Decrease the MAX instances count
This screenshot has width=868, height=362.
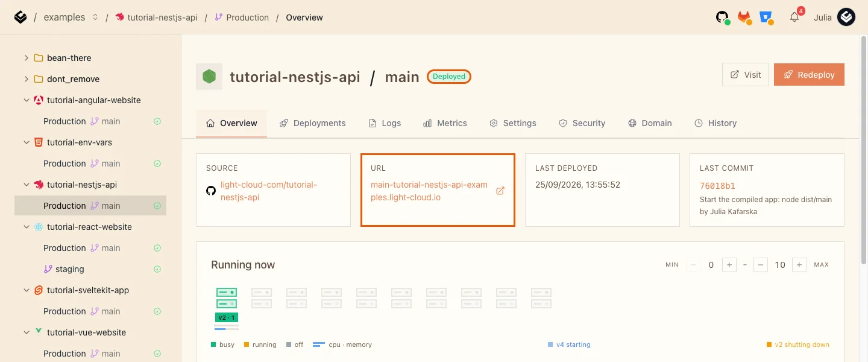(760, 265)
